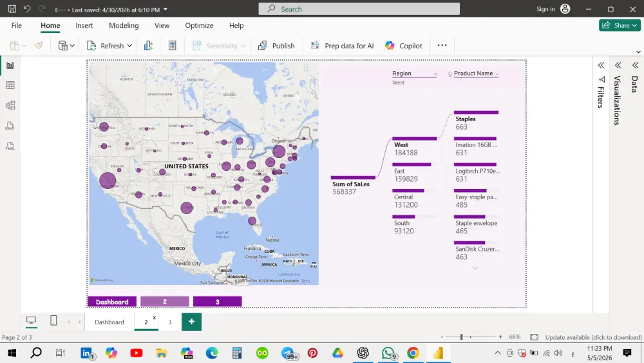Open the Insert ribbon tab

(x=84, y=26)
